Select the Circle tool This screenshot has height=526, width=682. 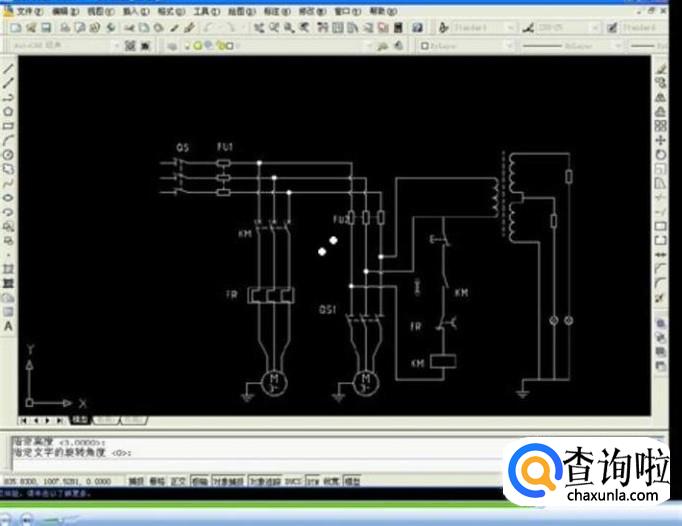[x=8, y=154]
